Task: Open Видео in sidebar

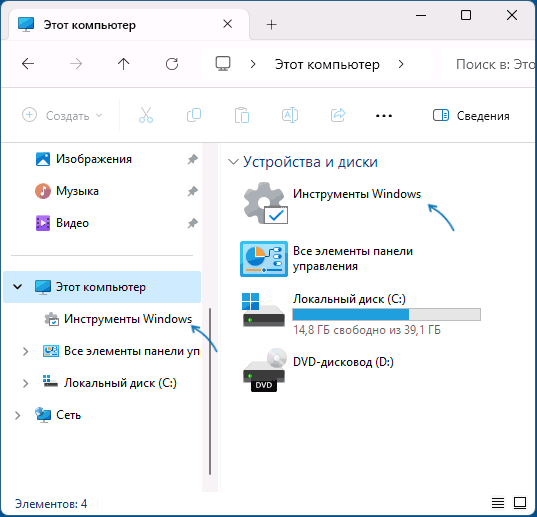Action: click(x=72, y=223)
